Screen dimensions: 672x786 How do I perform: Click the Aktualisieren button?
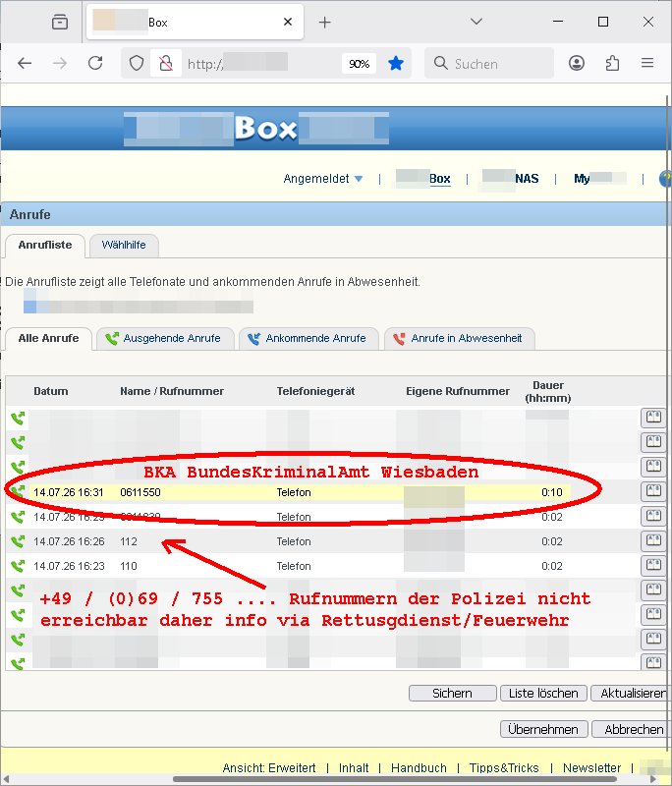(632, 694)
